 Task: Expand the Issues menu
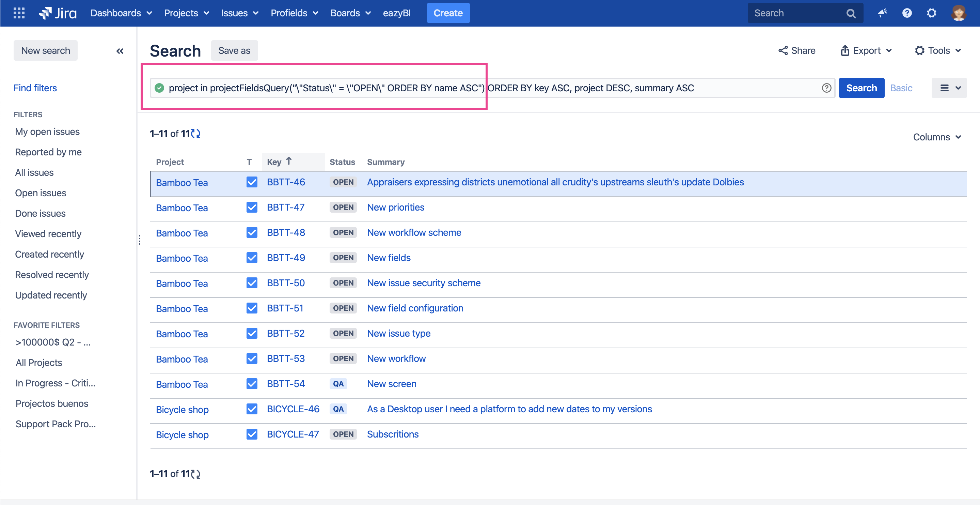click(240, 13)
